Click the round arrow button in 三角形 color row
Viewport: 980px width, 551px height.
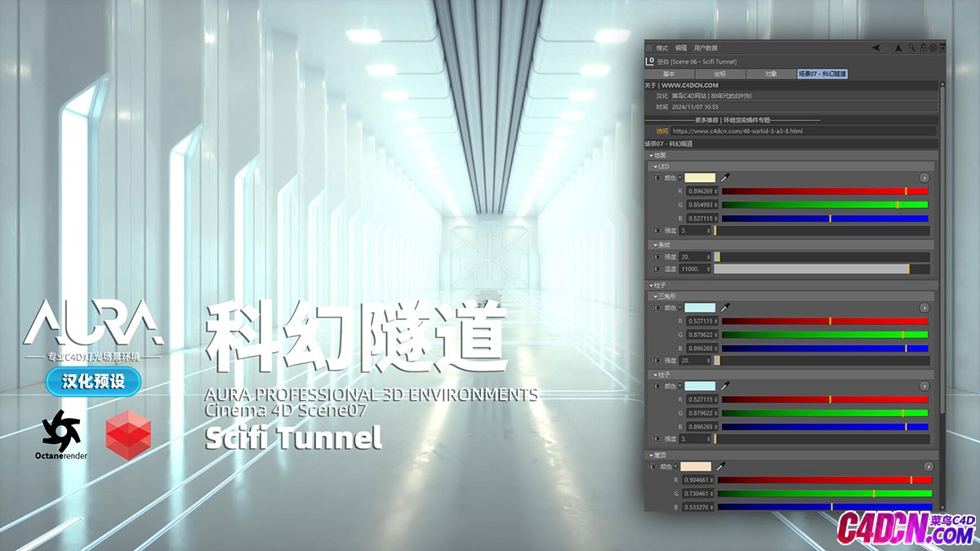pos(924,308)
